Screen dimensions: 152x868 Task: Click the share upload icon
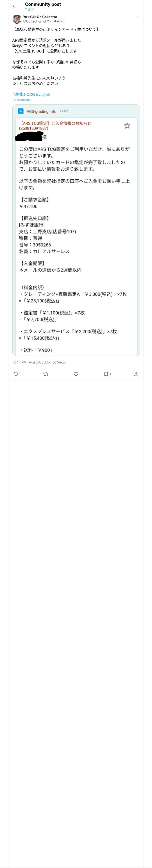point(136,374)
